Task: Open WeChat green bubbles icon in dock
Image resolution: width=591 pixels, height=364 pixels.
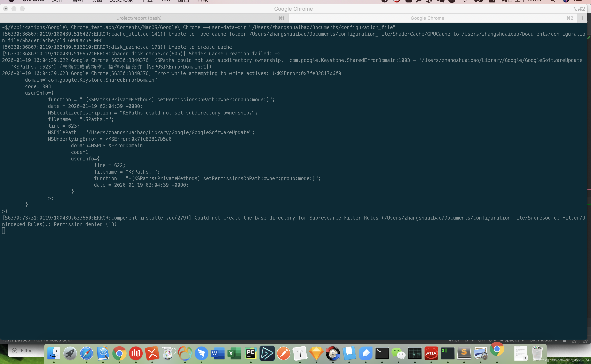Action: (399, 353)
